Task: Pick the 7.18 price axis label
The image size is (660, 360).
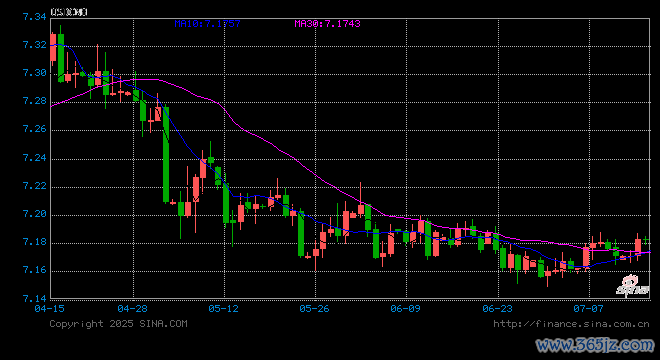Action: tap(35, 242)
